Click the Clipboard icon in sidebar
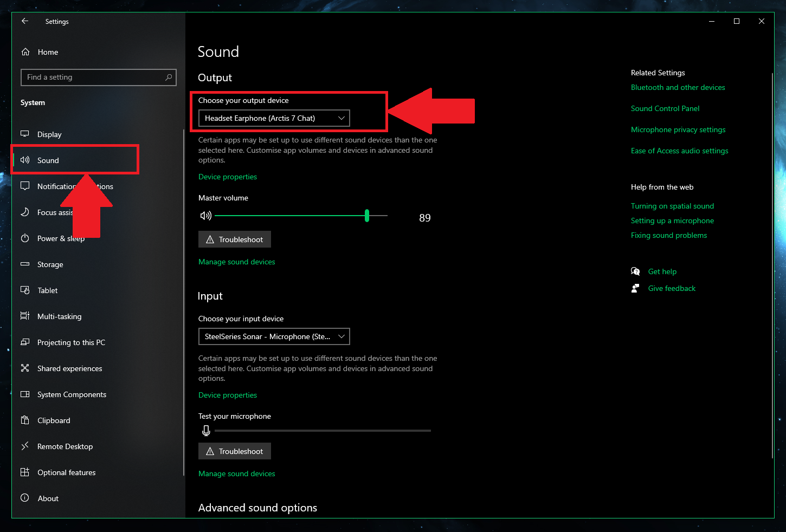This screenshot has width=786, height=532. [25, 420]
